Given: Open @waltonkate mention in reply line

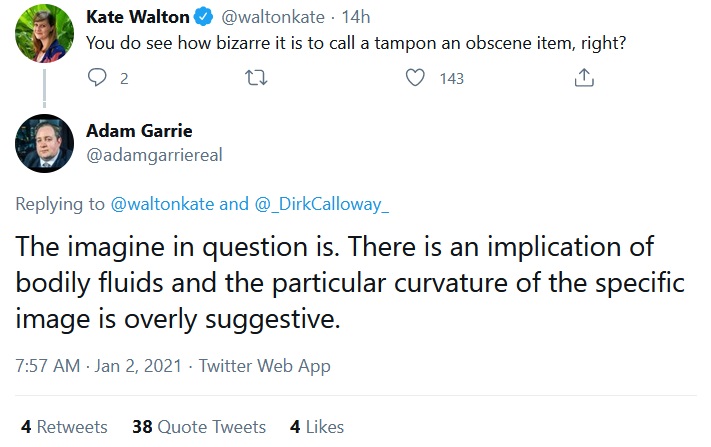Looking at the screenshot, I should [159, 204].
